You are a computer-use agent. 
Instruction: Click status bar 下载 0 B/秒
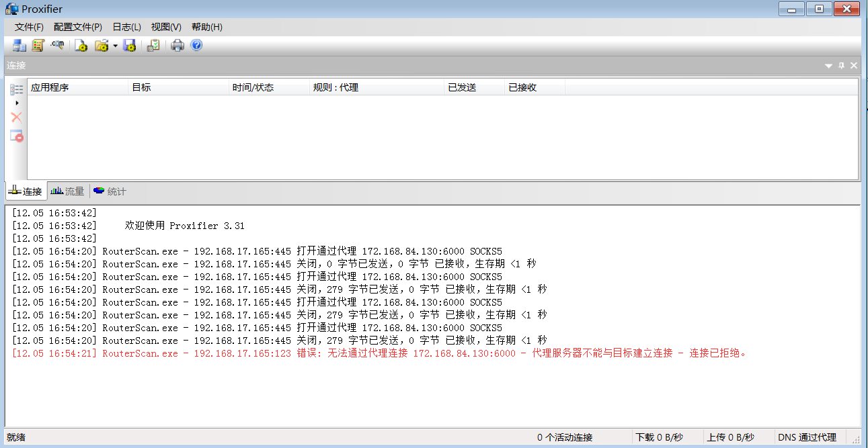(x=659, y=437)
